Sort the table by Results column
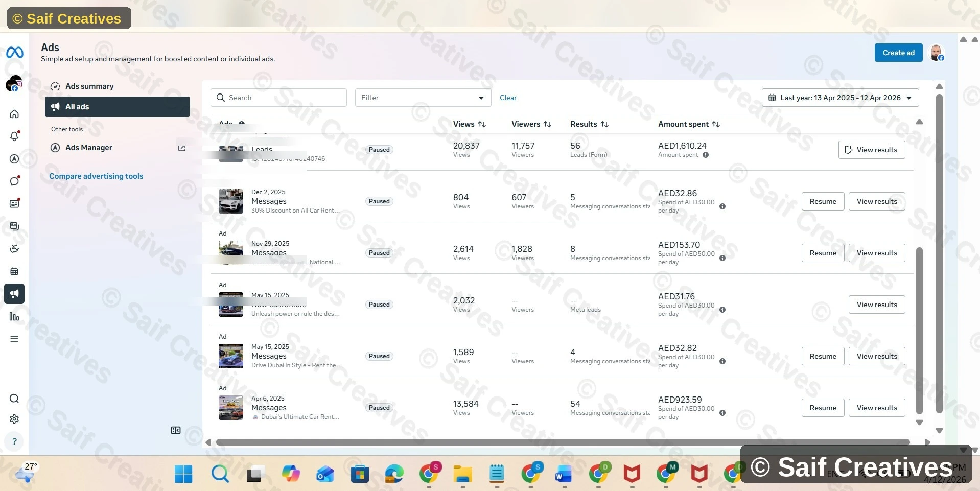Viewport: 980px width, 491px height. click(589, 124)
